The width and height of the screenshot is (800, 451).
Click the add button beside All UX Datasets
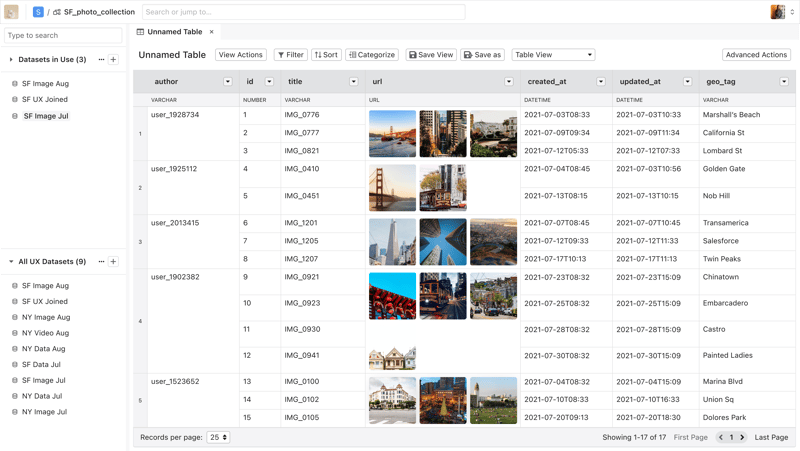[x=113, y=262]
